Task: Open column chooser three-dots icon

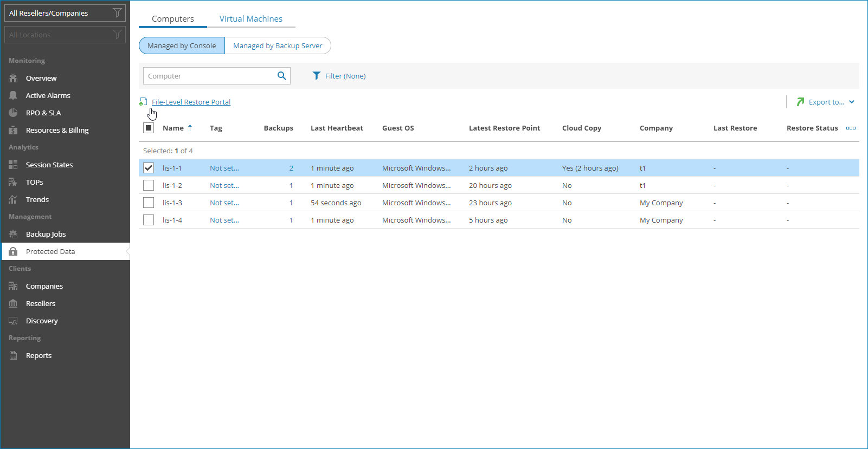Action: (851, 128)
